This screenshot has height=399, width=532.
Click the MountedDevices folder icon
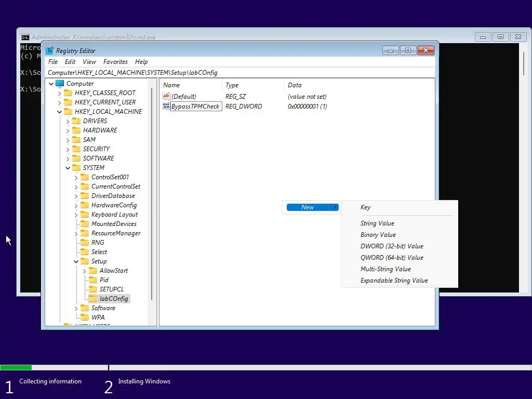(x=85, y=224)
